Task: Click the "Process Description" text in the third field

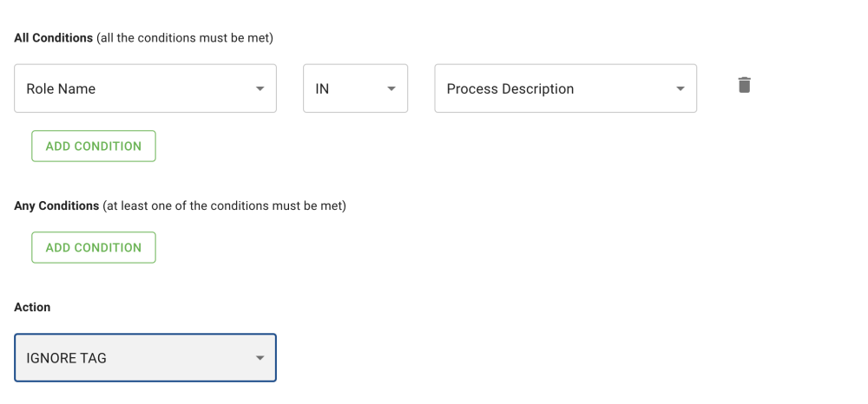Action: tap(510, 88)
